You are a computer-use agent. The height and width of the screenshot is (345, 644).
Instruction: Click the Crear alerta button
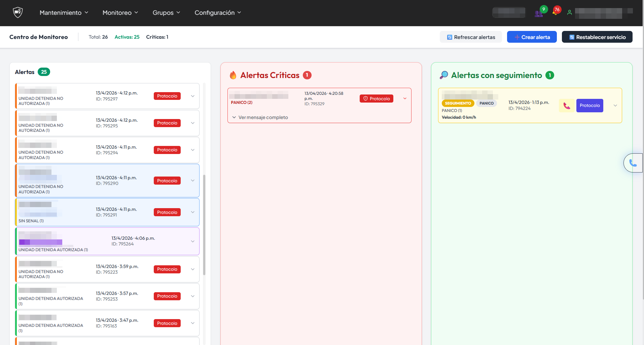[532, 37]
